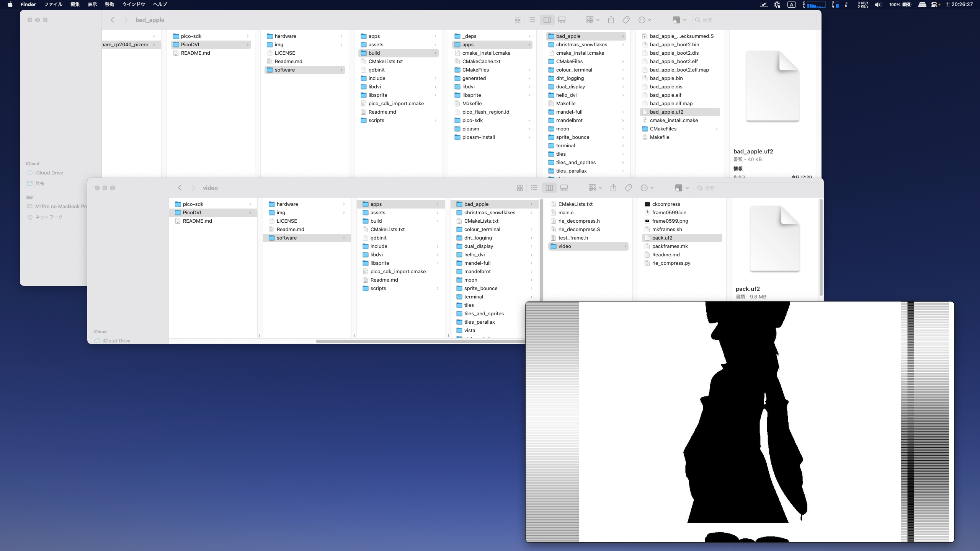The width and height of the screenshot is (980, 551).
Task: Select column view in bad_apple window
Action: click(x=547, y=20)
